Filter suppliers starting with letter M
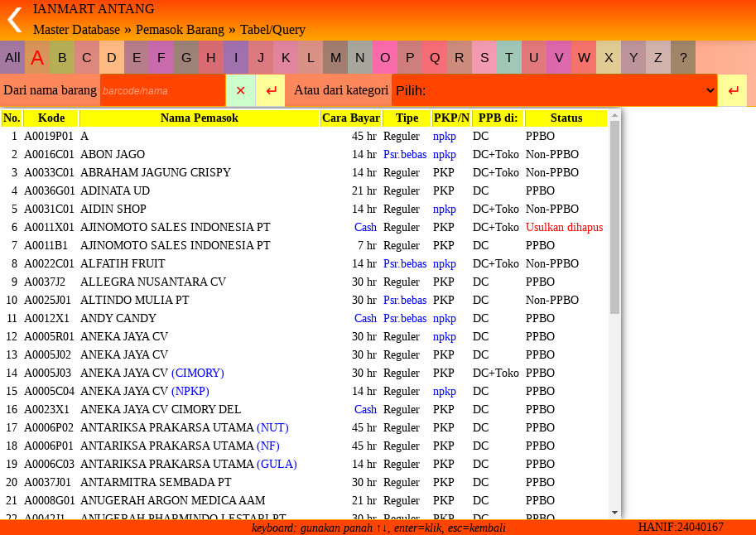This screenshot has width=756, height=535. click(335, 57)
